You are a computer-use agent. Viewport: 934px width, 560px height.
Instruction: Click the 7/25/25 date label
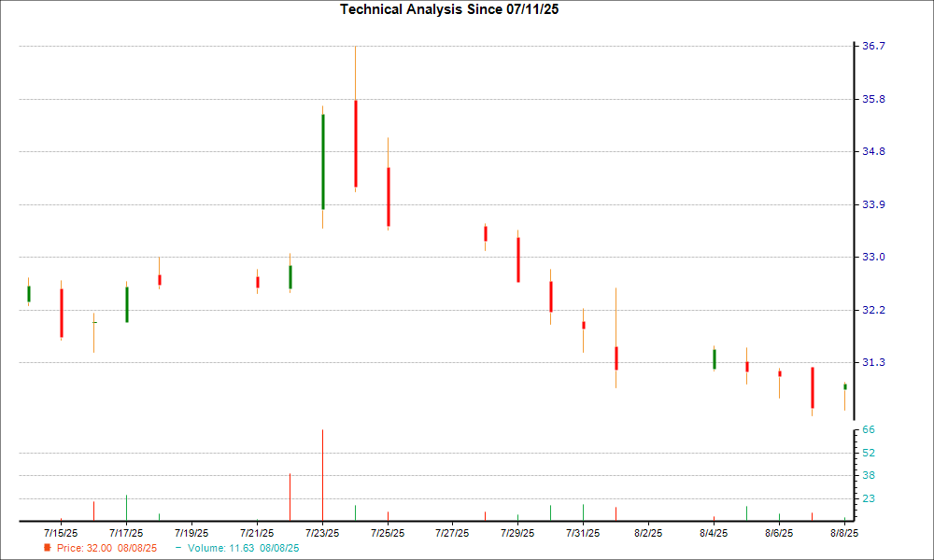click(x=388, y=533)
